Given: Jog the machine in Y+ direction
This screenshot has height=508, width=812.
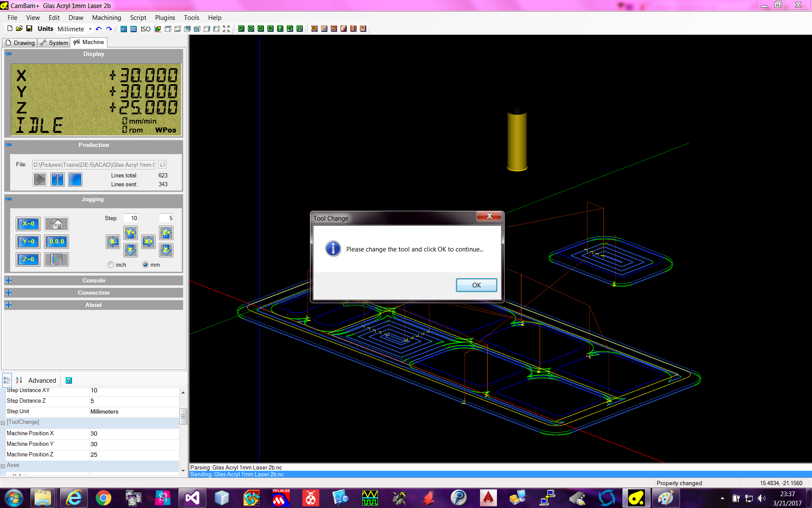Looking at the screenshot, I should (131, 232).
